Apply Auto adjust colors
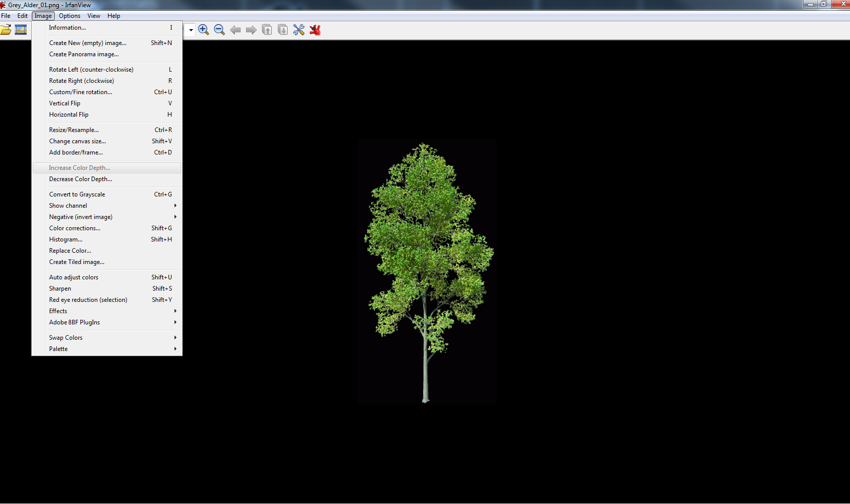The image size is (850, 504). coord(107,277)
